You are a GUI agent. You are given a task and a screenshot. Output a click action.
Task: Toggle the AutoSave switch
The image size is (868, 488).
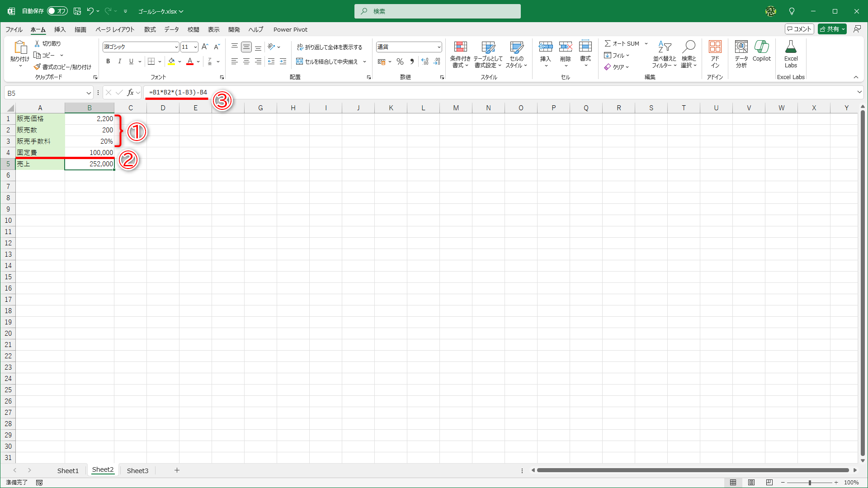point(57,11)
